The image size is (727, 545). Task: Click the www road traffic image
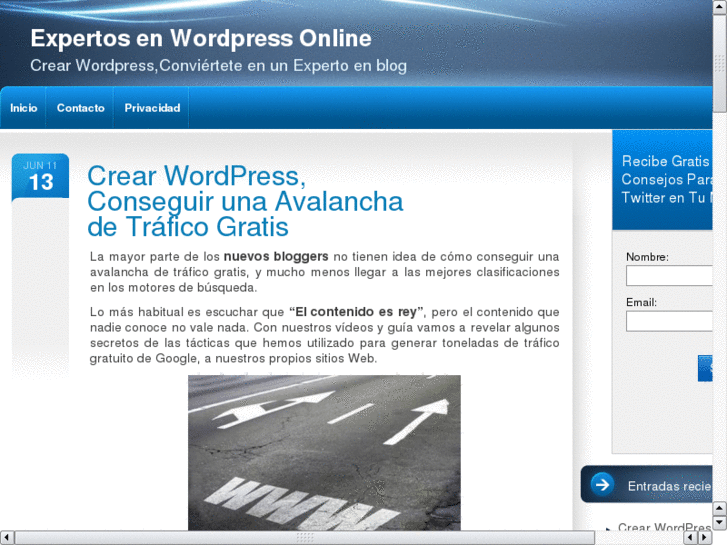click(324, 453)
